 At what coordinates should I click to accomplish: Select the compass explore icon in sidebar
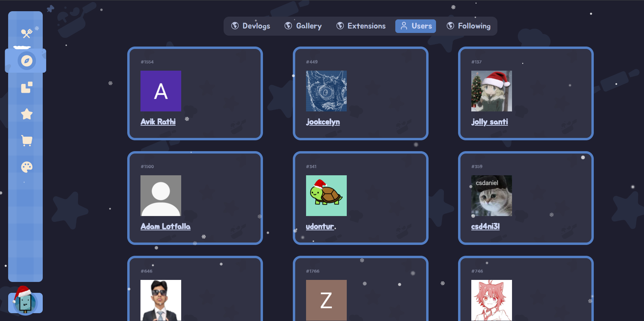point(27,61)
